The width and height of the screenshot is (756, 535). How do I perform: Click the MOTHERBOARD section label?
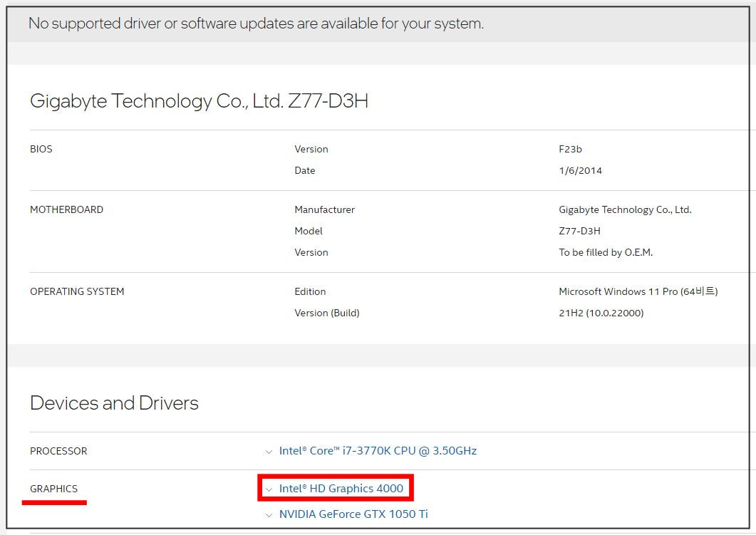click(66, 209)
